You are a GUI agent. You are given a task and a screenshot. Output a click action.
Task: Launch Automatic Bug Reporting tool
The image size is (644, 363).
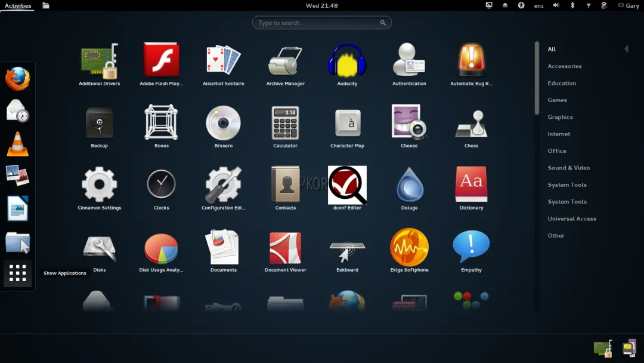[x=471, y=60]
